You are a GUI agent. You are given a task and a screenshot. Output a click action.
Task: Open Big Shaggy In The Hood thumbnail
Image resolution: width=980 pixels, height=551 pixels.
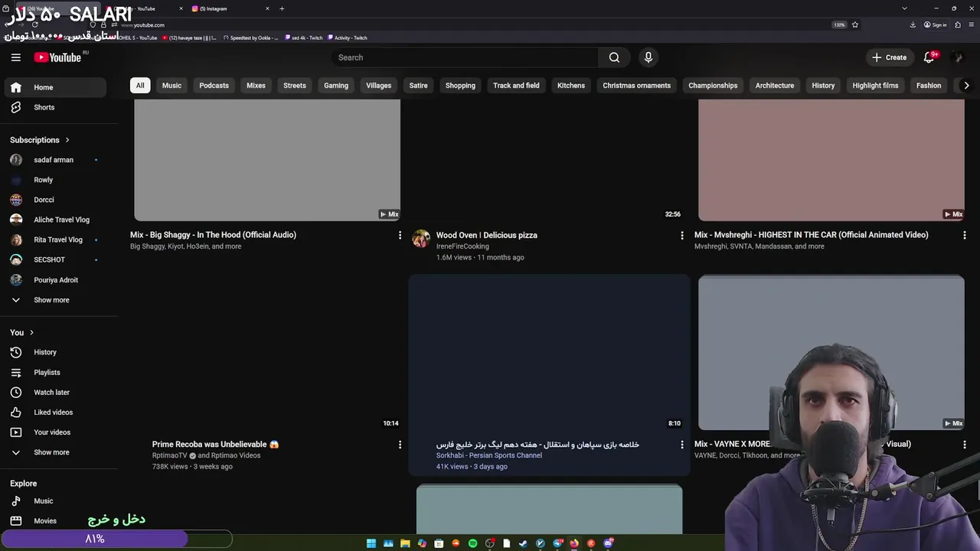[x=267, y=160]
